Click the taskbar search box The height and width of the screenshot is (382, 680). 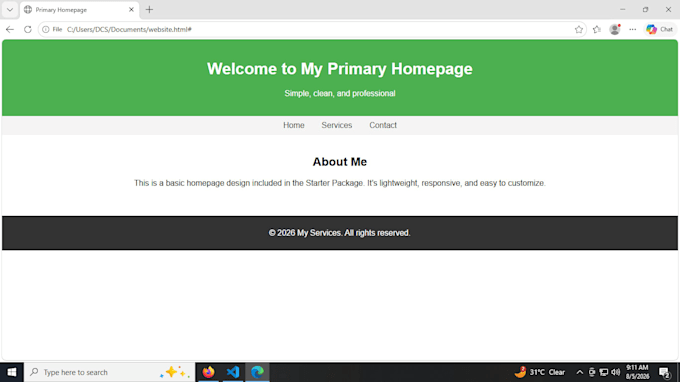click(x=109, y=372)
